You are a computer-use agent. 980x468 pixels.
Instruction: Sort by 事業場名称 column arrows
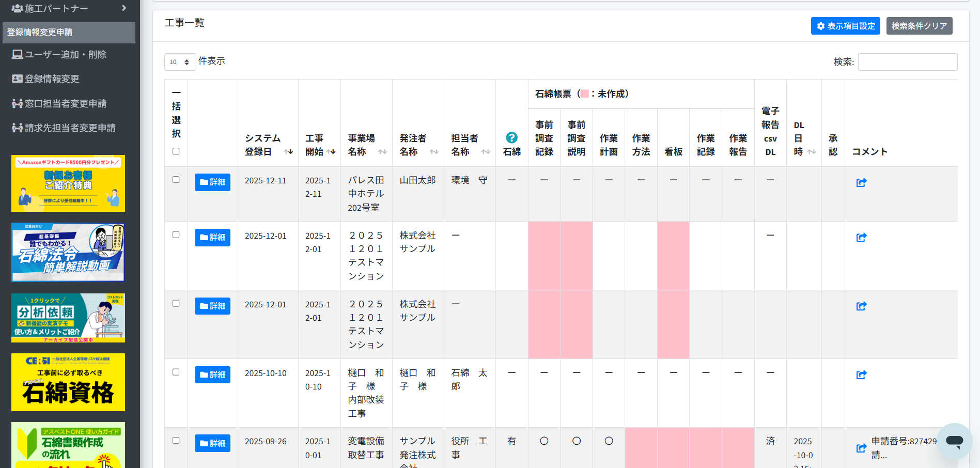click(382, 152)
